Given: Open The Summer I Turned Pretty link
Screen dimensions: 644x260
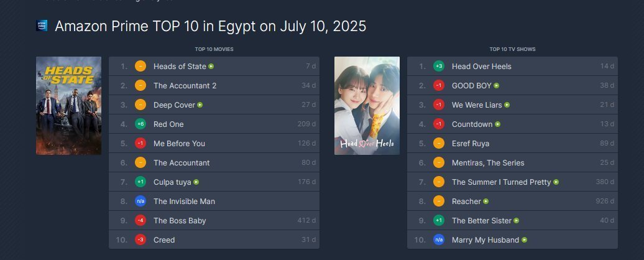Looking at the screenshot, I should (501, 182).
